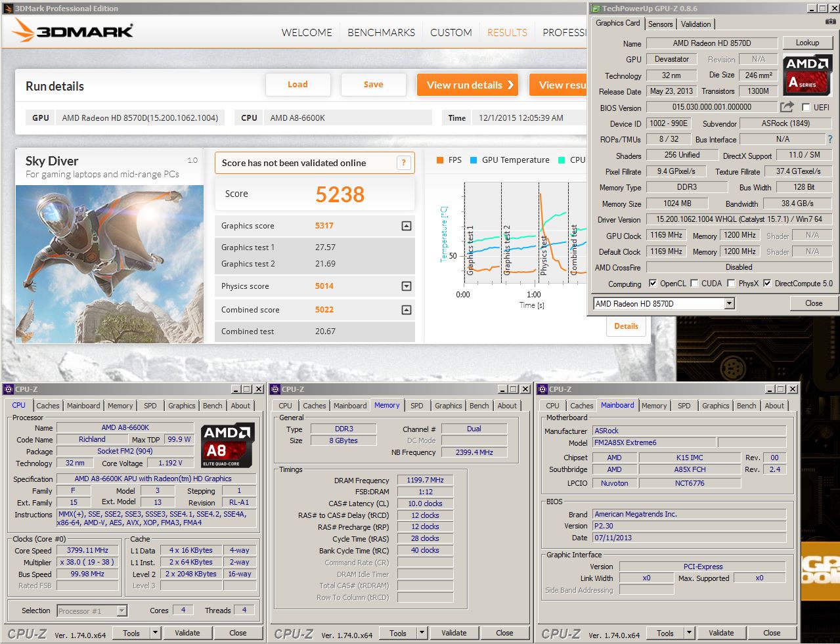Click the blue GPU Temperature legend swatch
This screenshot has width=840, height=644.
click(474, 160)
